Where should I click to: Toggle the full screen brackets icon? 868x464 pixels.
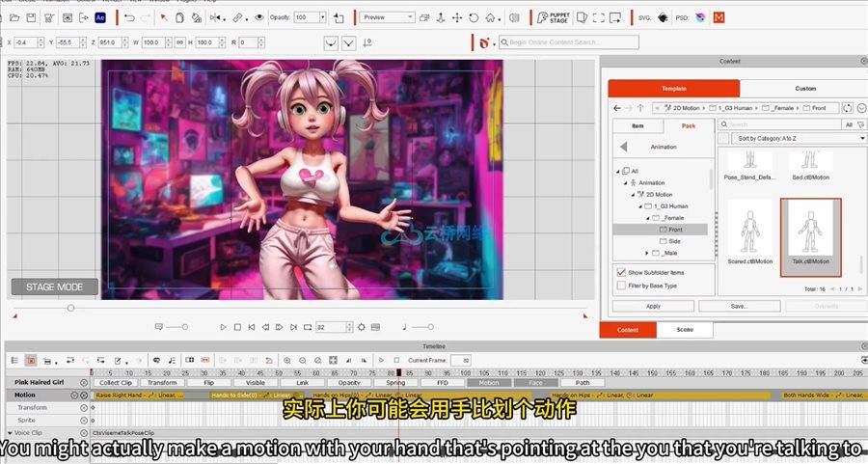(x=598, y=17)
